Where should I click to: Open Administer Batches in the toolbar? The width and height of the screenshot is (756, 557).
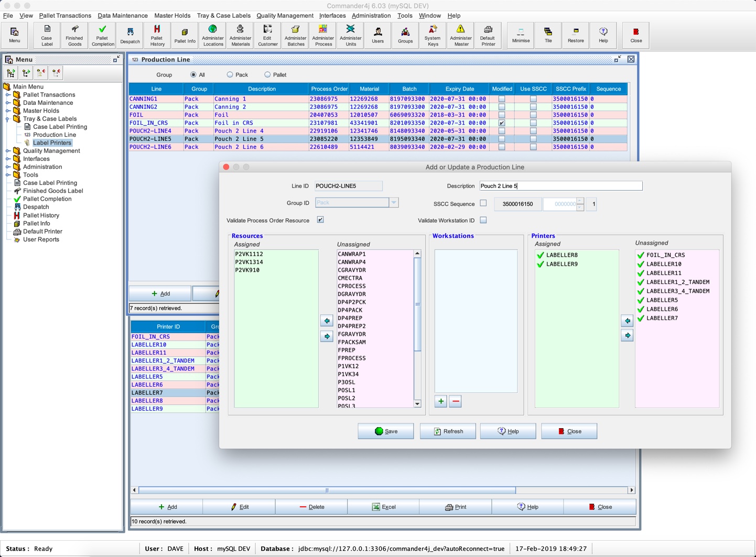tap(296, 35)
